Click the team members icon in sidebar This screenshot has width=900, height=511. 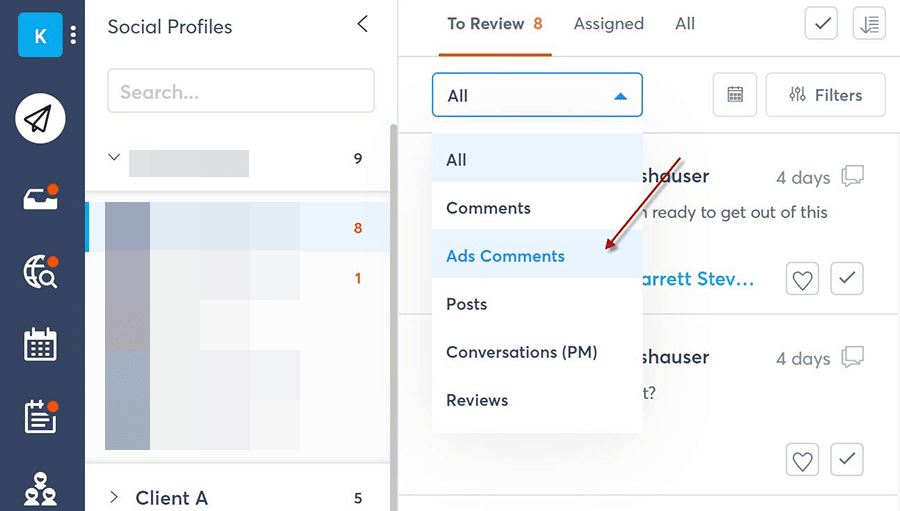tap(40, 489)
